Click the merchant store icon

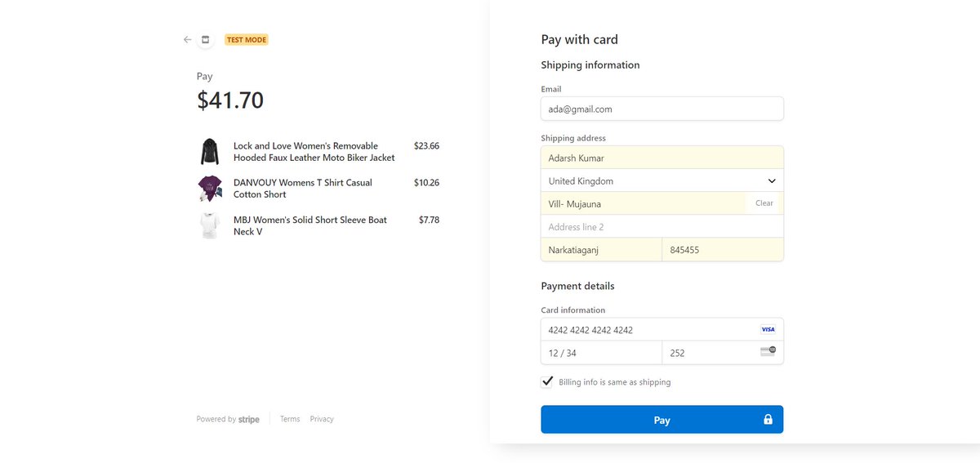click(205, 39)
